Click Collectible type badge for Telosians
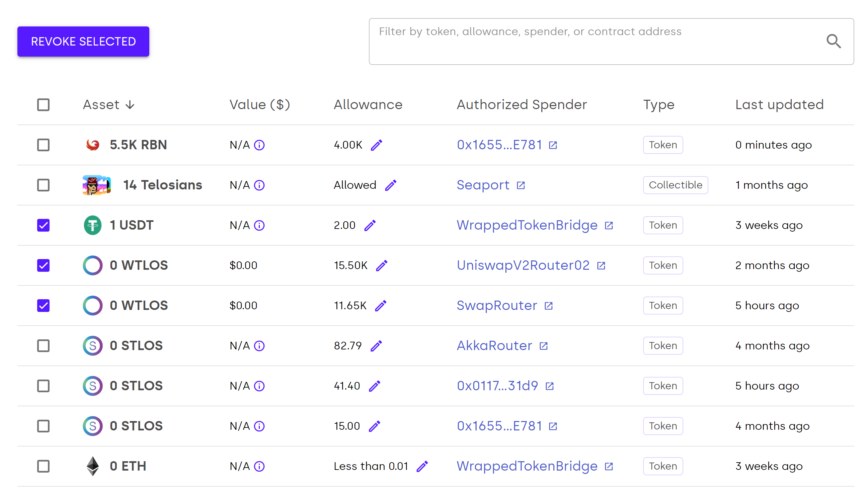Image resolution: width=868 pixels, height=493 pixels. 675,185
